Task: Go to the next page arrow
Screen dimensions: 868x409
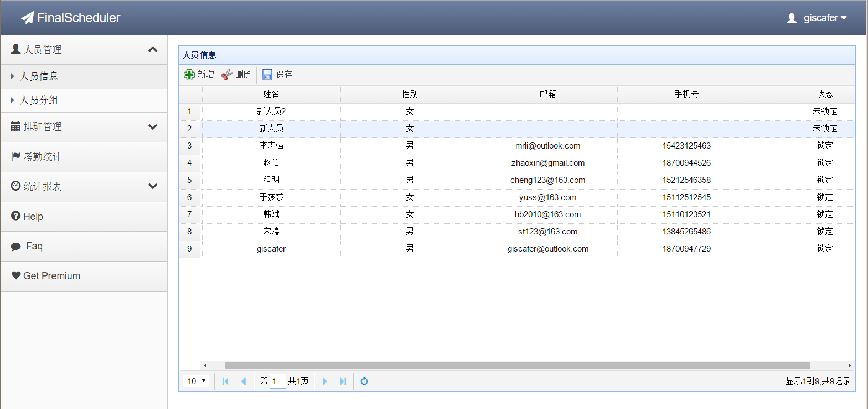Action: (325, 381)
